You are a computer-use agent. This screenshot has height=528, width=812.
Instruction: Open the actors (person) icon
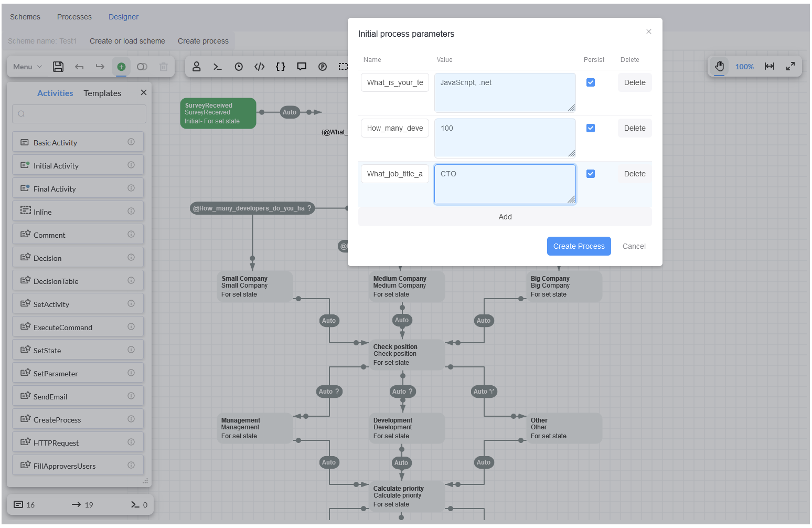(x=197, y=67)
